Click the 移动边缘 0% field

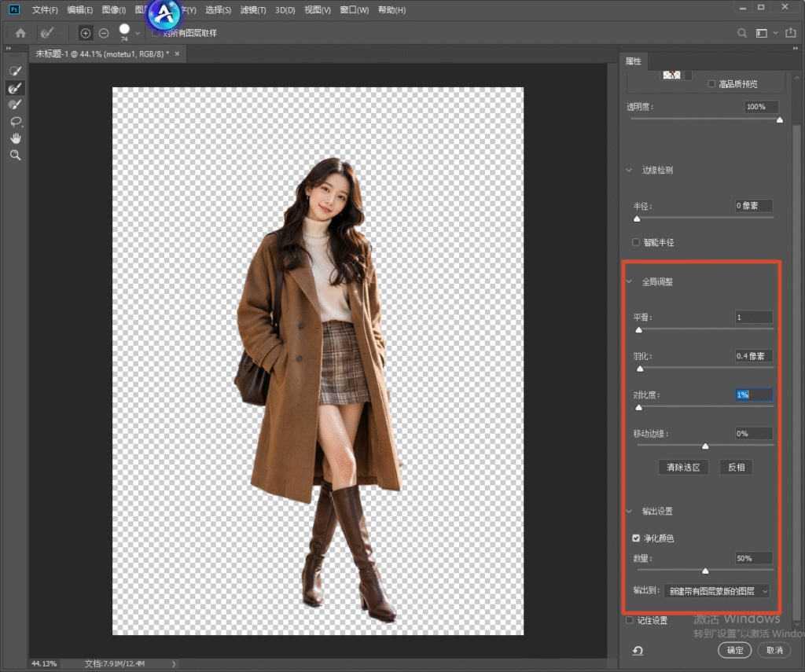point(754,433)
